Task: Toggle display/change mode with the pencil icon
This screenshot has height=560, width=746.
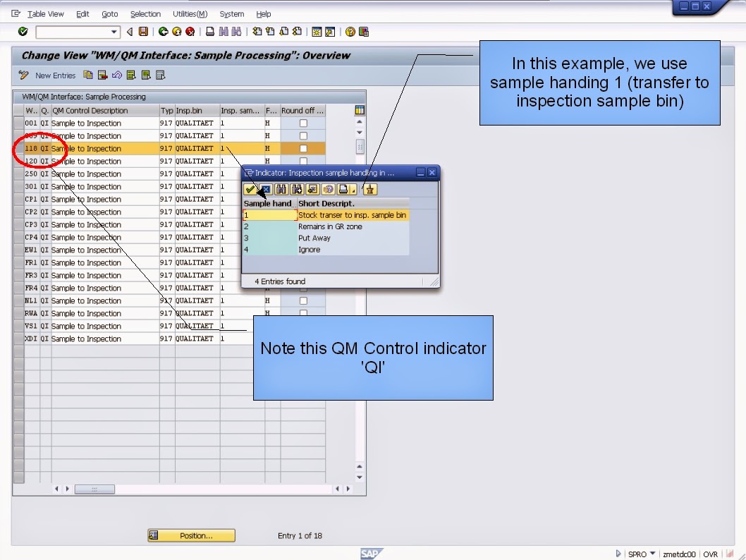Action: [23, 75]
